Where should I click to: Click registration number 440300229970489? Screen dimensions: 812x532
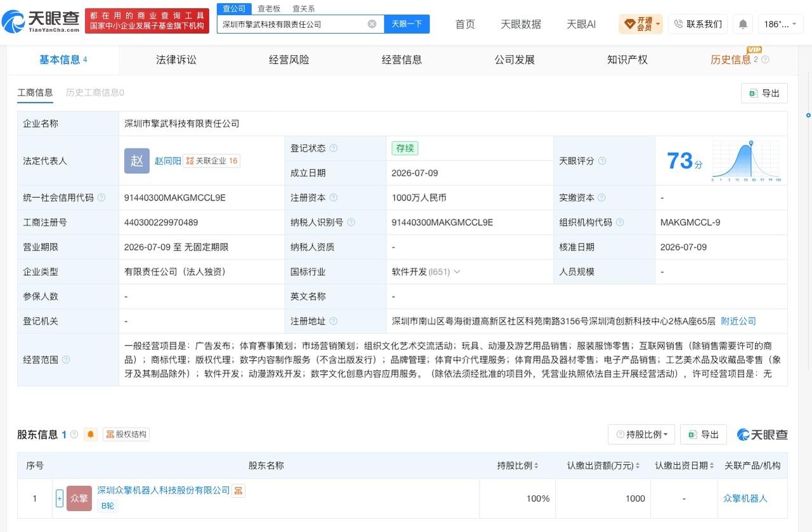[x=161, y=223]
